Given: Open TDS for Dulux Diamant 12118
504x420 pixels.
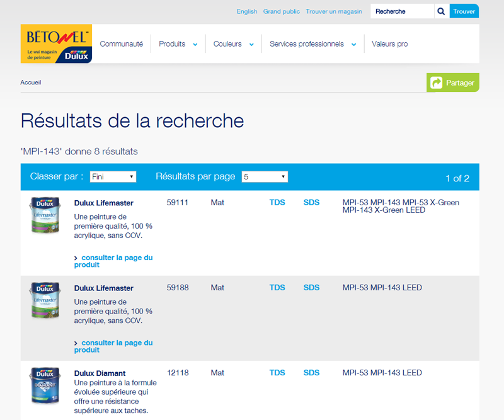Looking at the screenshot, I should 277,373.
